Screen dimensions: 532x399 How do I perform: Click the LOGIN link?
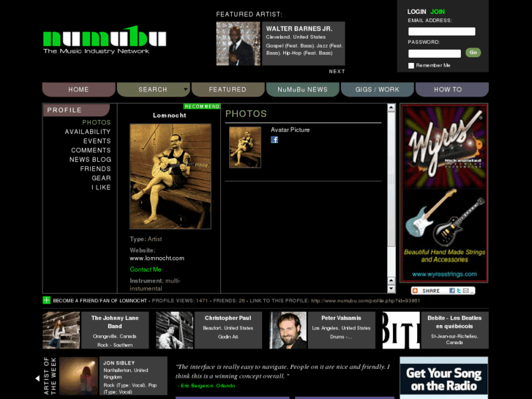point(416,12)
